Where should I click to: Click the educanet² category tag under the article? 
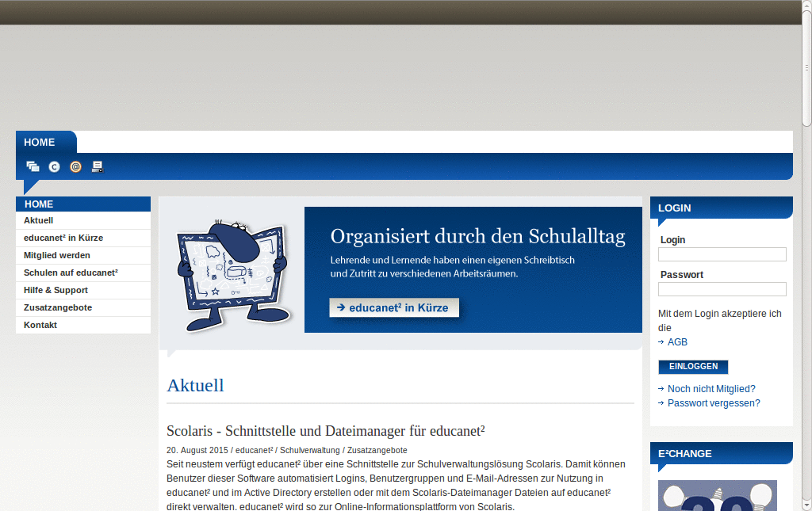pyautogui.click(x=255, y=451)
